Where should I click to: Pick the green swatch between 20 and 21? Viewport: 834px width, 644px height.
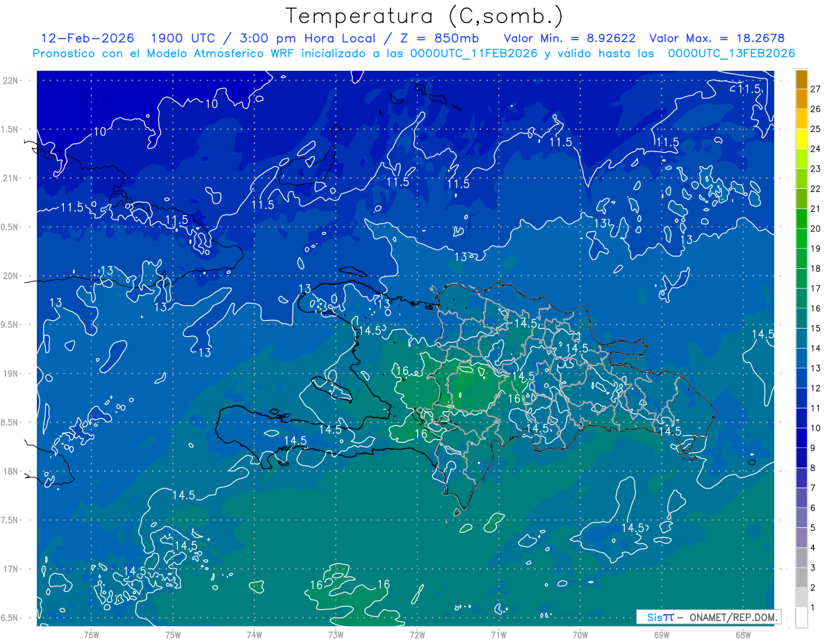[801, 219]
